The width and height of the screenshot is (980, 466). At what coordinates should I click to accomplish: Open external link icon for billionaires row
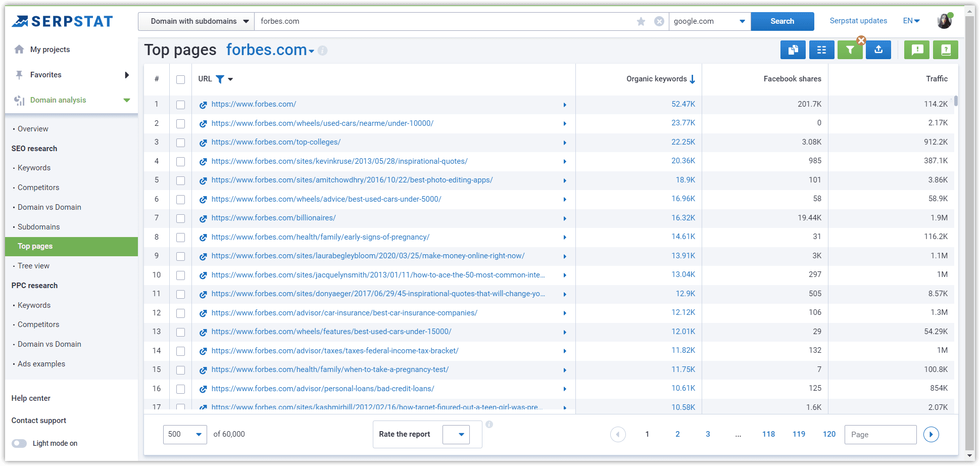203,218
